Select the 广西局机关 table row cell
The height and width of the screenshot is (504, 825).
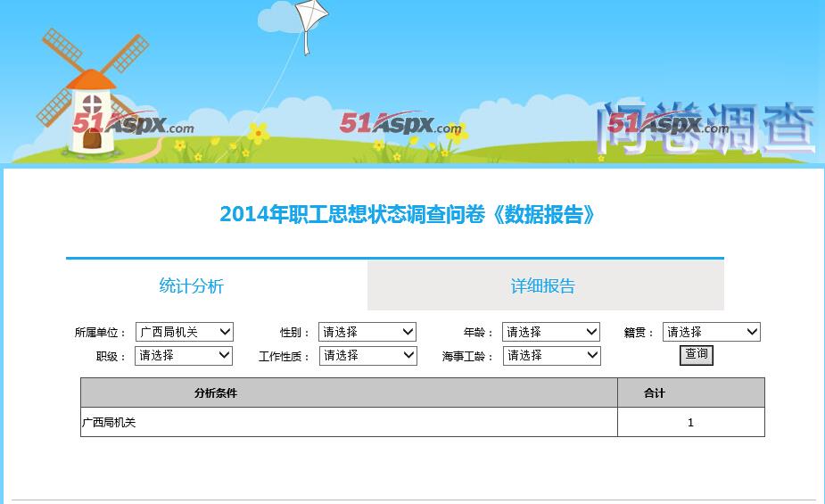point(349,422)
